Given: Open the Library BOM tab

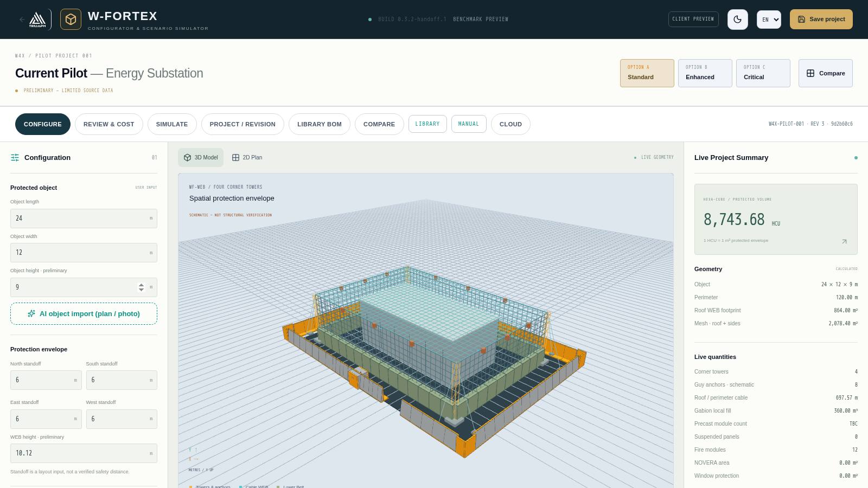Looking at the screenshot, I should point(320,124).
